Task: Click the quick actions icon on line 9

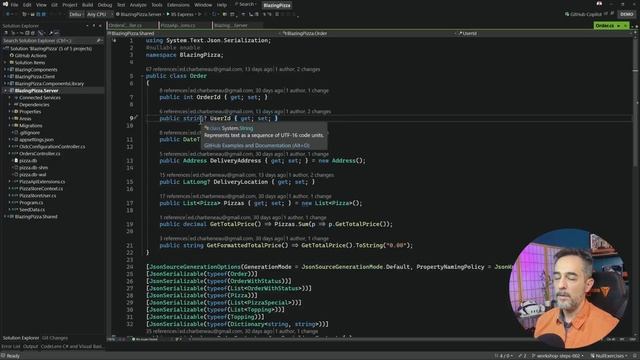Action: [136, 118]
